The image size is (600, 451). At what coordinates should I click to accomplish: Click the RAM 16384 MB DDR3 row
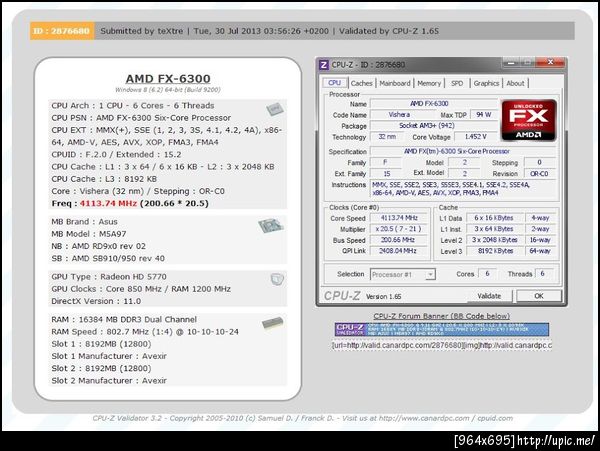(124, 319)
